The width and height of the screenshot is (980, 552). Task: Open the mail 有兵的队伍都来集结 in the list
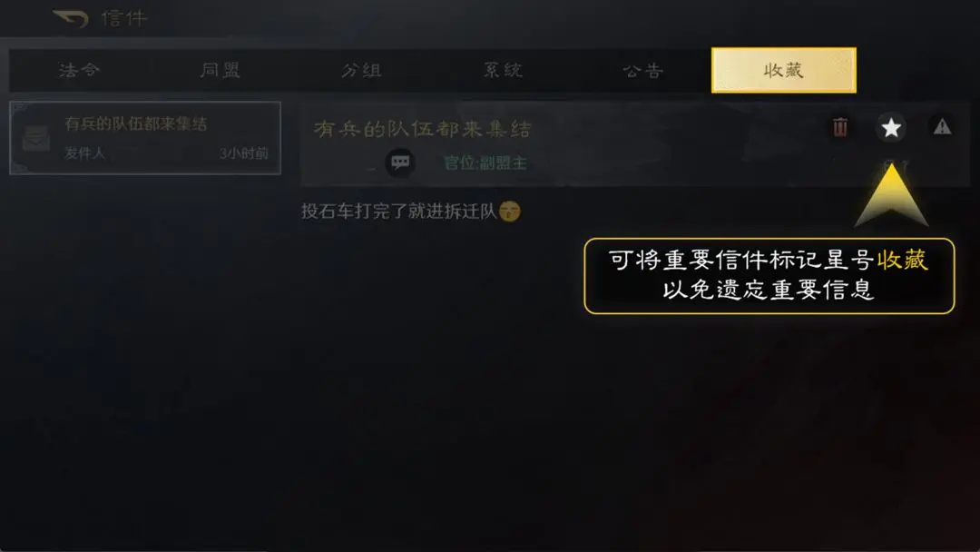coord(145,137)
